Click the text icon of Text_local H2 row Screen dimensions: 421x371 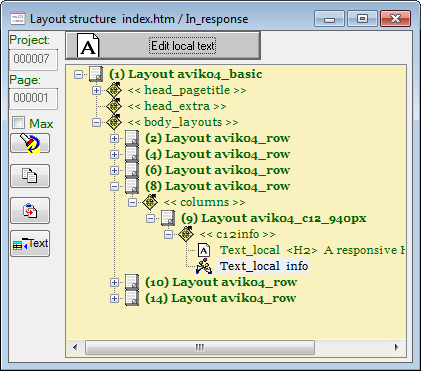(x=204, y=250)
